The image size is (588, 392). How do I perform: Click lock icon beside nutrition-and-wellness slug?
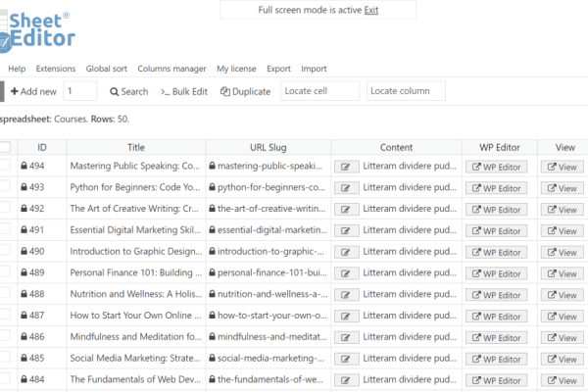213,294
